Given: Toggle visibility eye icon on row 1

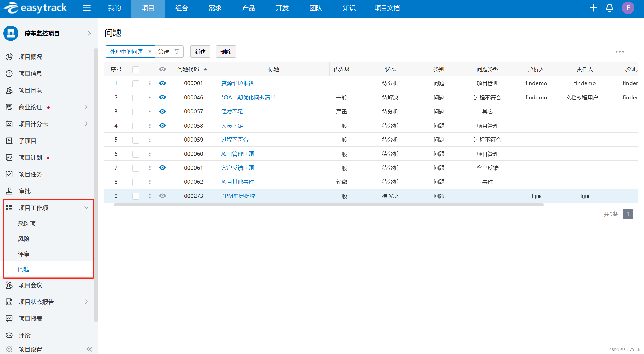Looking at the screenshot, I should pyautogui.click(x=163, y=83).
